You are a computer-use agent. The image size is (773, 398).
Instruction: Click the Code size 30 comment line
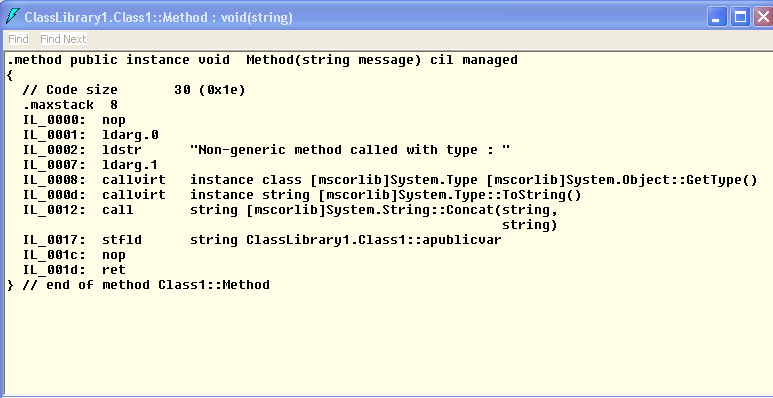click(x=134, y=90)
